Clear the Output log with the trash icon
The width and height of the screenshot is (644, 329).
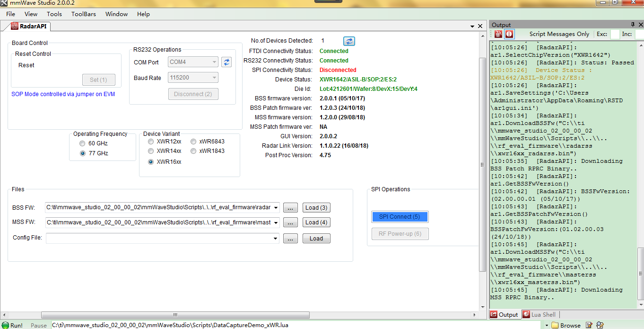click(x=498, y=34)
